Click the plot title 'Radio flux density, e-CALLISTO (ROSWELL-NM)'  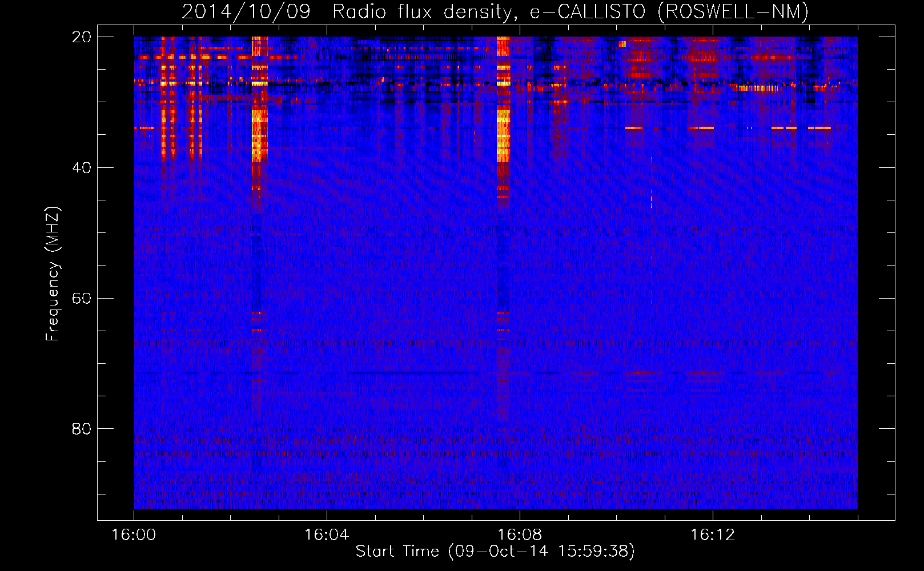click(x=571, y=12)
